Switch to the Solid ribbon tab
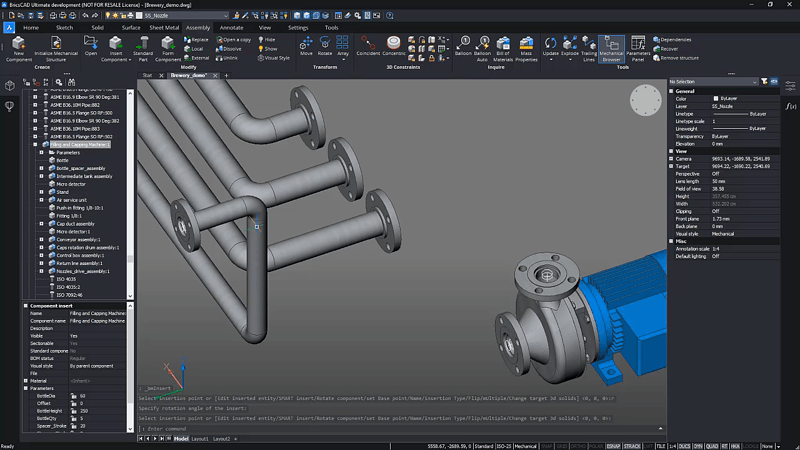 [x=97, y=28]
